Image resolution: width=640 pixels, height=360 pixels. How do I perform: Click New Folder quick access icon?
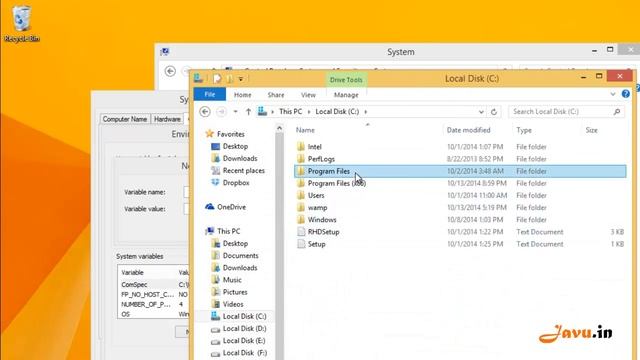point(230,78)
